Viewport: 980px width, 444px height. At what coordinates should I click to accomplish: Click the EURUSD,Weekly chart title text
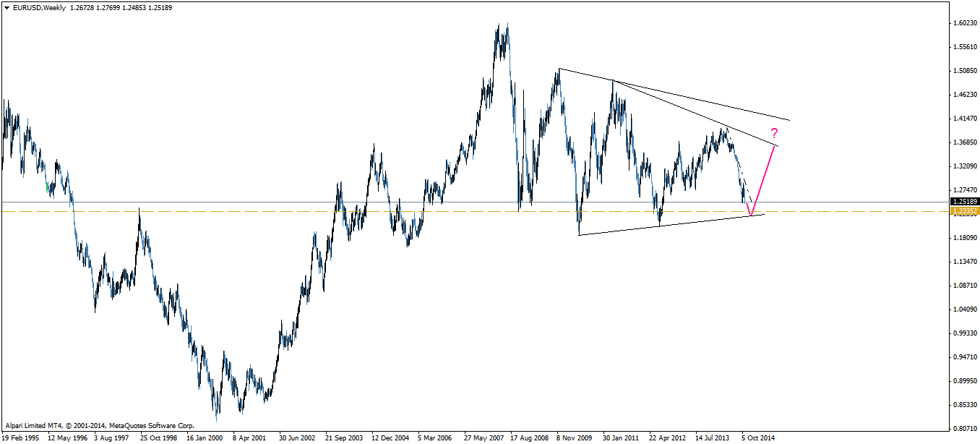tap(38, 7)
